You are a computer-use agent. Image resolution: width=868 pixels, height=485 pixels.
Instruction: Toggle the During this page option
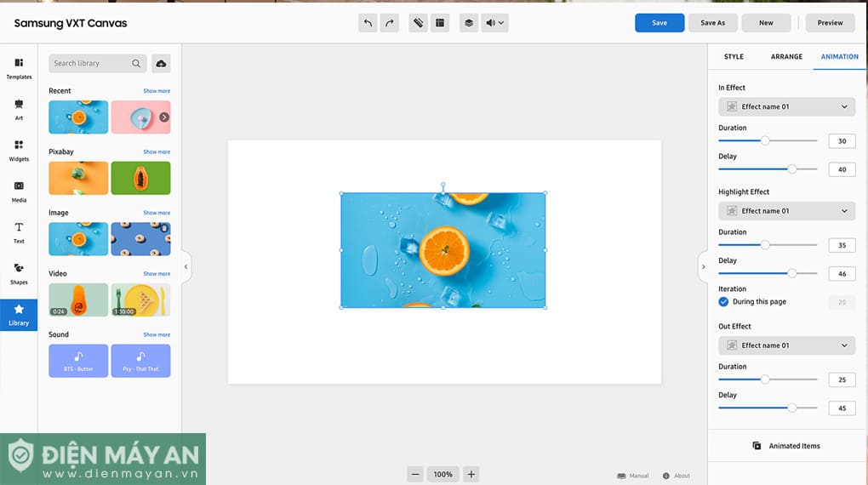tap(723, 302)
